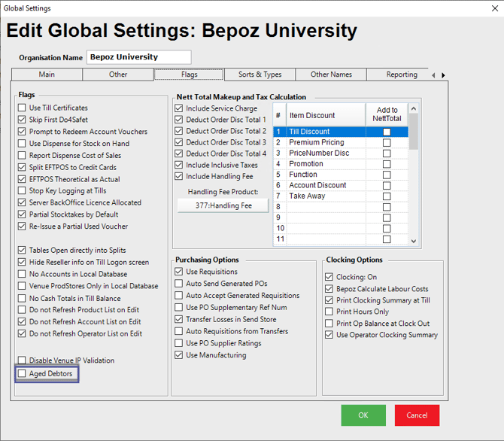
Task: Toggle the Use Till Certificates checkbox
Action: click(23, 108)
